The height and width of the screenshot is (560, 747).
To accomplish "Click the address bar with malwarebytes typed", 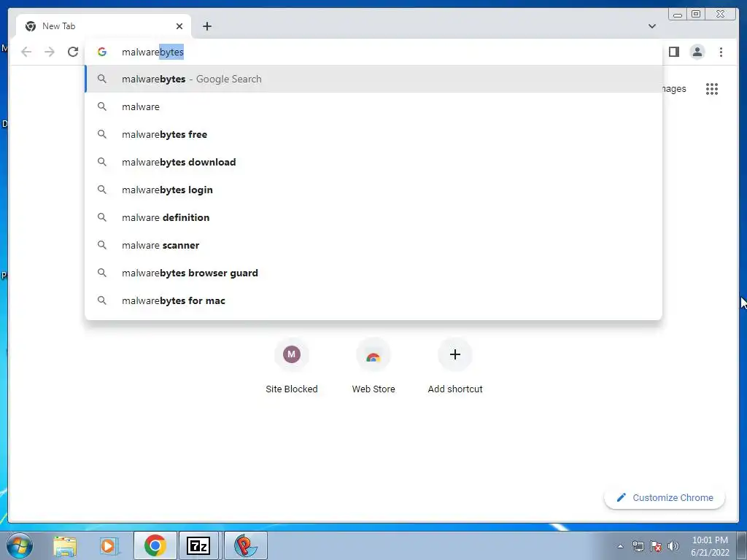I will click(373, 52).
